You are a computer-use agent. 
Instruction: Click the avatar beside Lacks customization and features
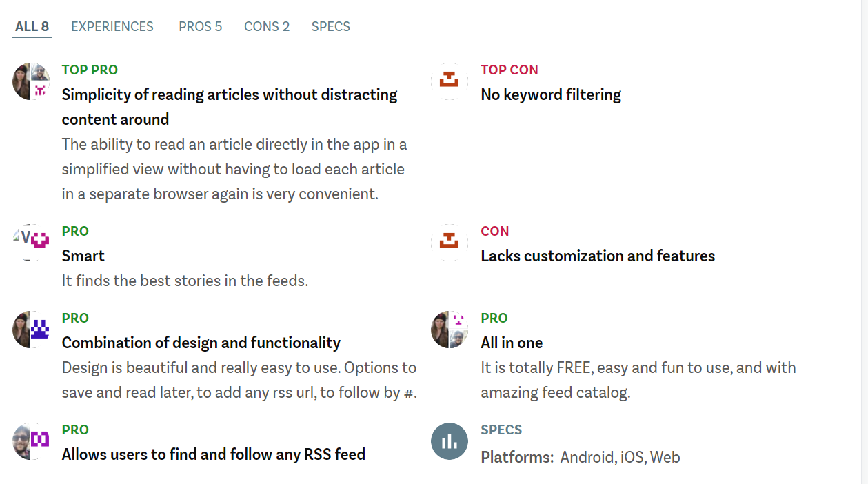tap(450, 243)
